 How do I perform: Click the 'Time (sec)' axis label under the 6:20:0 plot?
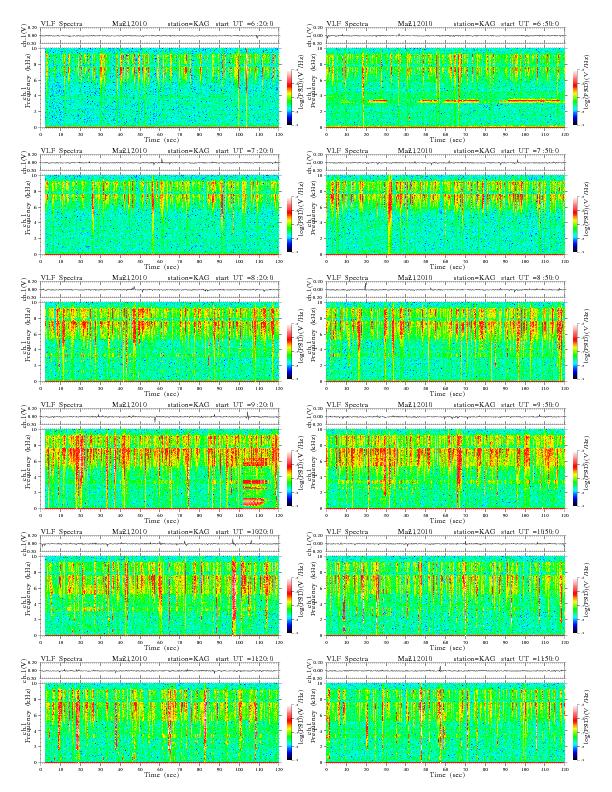(x=161, y=139)
